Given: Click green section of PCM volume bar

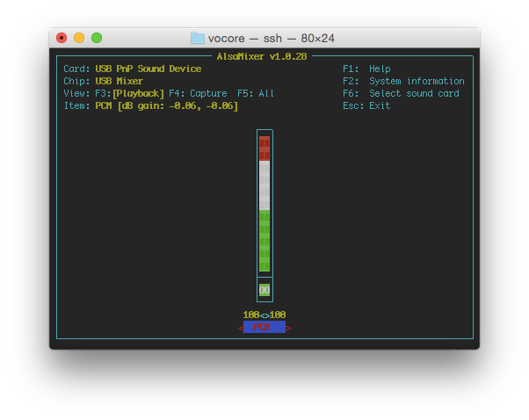Looking at the screenshot, I should point(264,241).
